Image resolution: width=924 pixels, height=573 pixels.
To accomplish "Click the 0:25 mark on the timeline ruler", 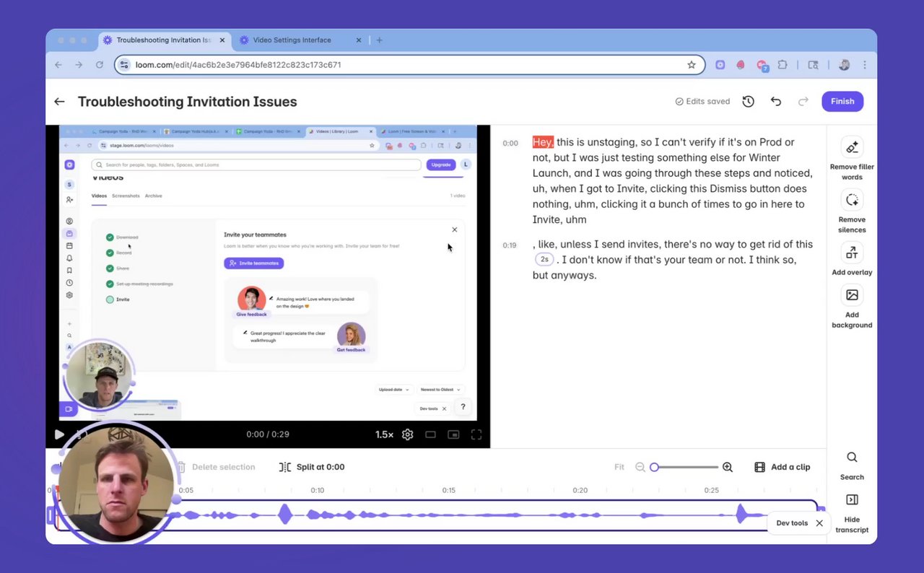I will click(712, 490).
